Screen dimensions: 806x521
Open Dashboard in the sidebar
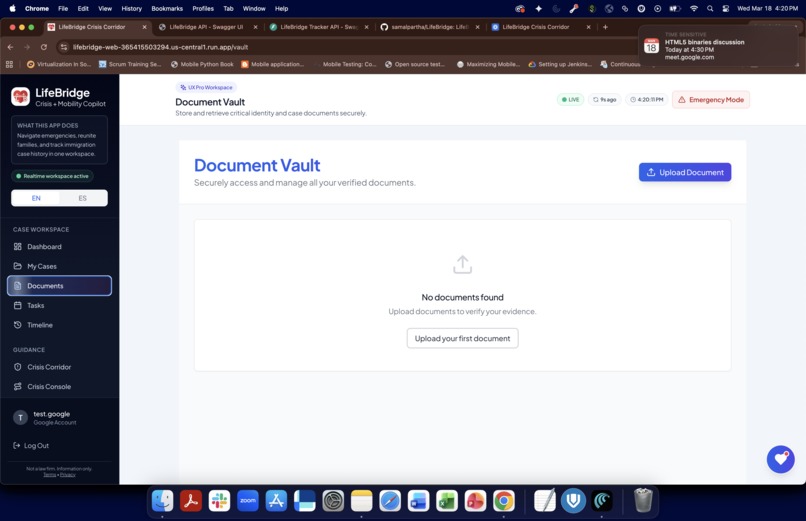59,247
